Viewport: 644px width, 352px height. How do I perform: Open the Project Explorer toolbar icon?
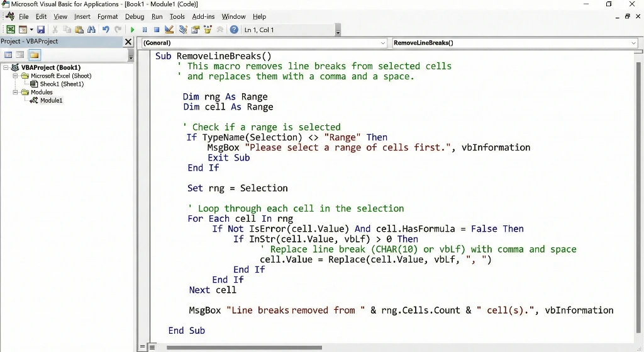183,30
